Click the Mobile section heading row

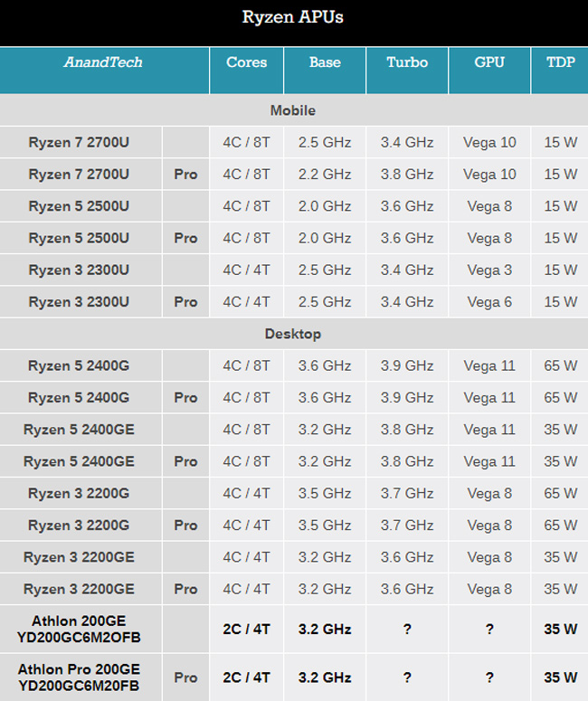[x=293, y=110]
